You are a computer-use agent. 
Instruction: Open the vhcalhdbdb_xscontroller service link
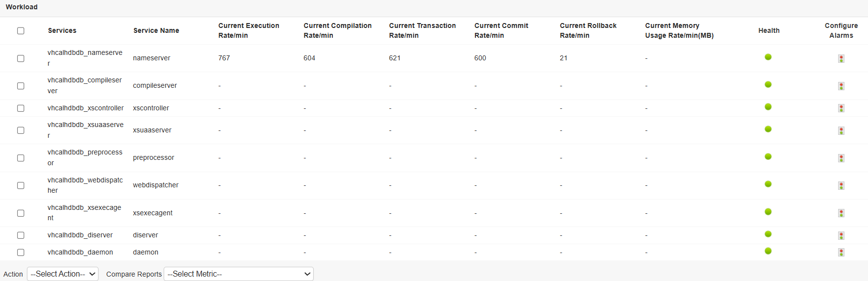point(85,108)
